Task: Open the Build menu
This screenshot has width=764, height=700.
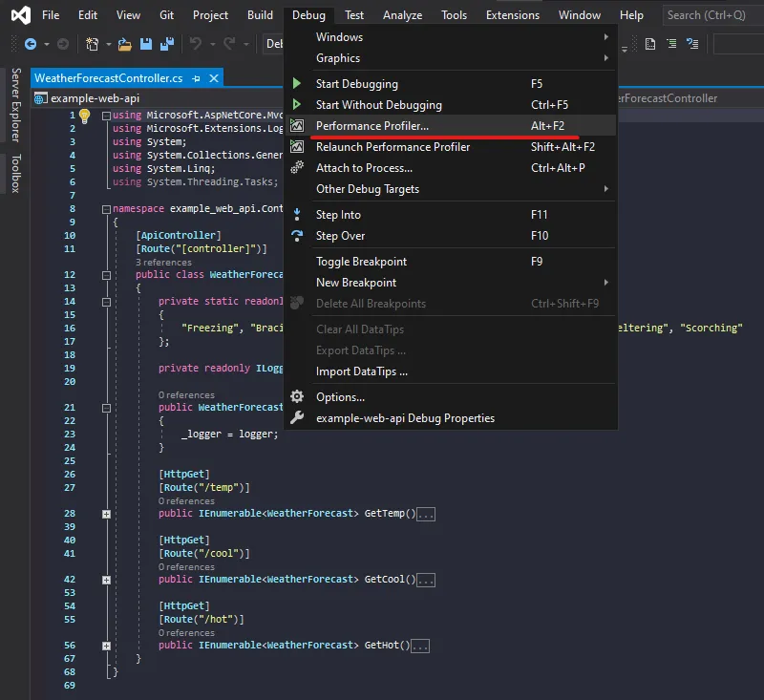Action: [260, 15]
